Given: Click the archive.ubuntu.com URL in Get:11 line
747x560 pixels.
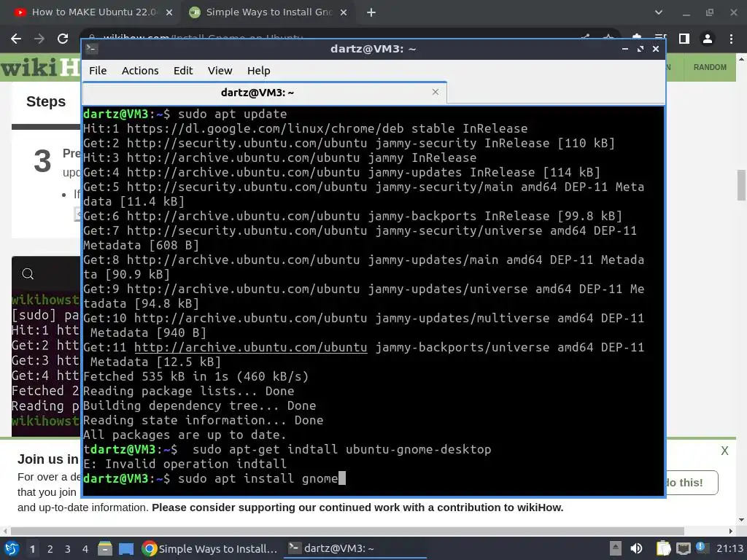Looking at the screenshot, I should pyautogui.click(x=251, y=348).
